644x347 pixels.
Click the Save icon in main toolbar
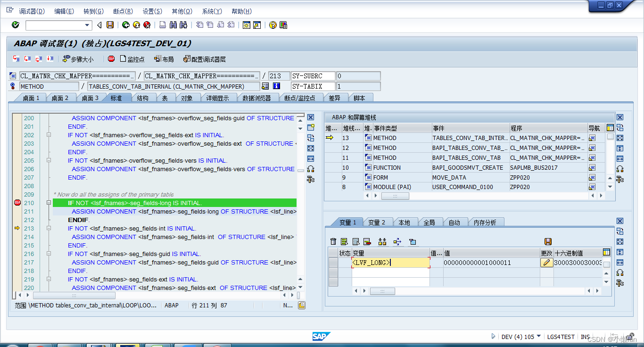pyautogui.click(x=110, y=25)
